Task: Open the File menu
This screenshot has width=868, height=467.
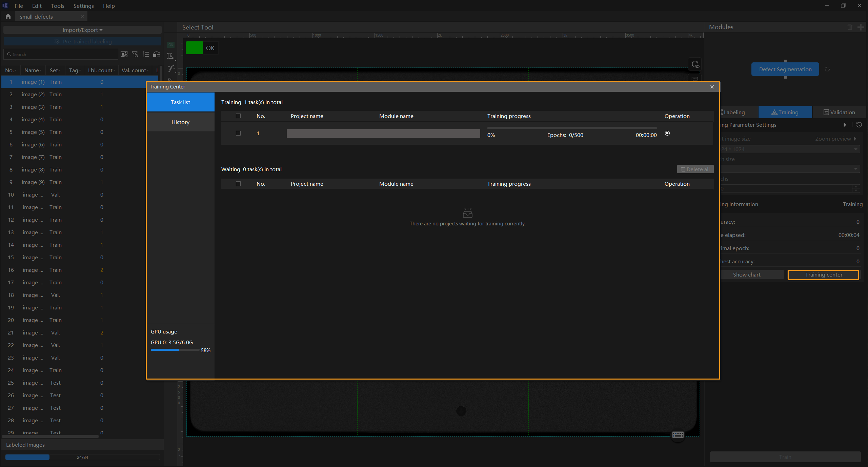Action: pos(19,6)
